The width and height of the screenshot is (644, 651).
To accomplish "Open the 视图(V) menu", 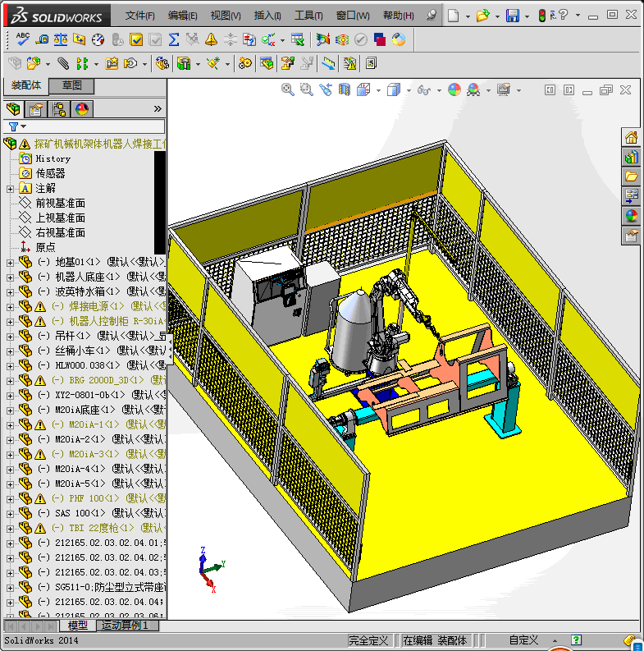I will pyautogui.click(x=226, y=16).
